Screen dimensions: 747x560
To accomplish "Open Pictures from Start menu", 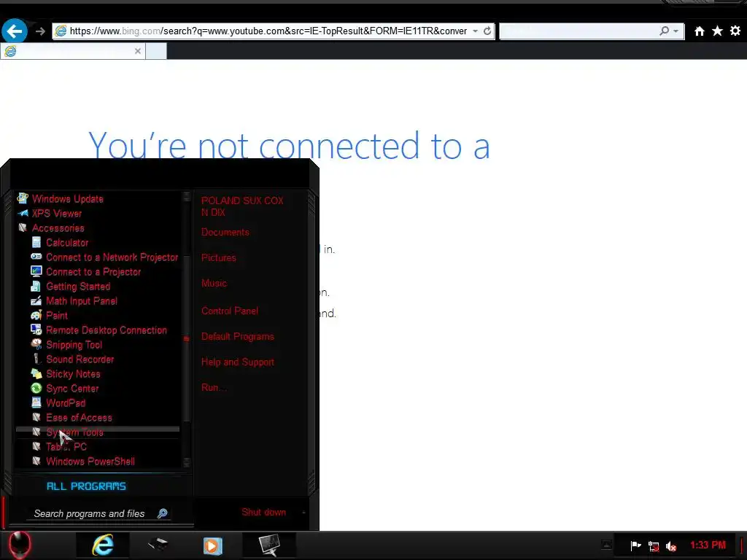I will pyautogui.click(x=219, y=257).
